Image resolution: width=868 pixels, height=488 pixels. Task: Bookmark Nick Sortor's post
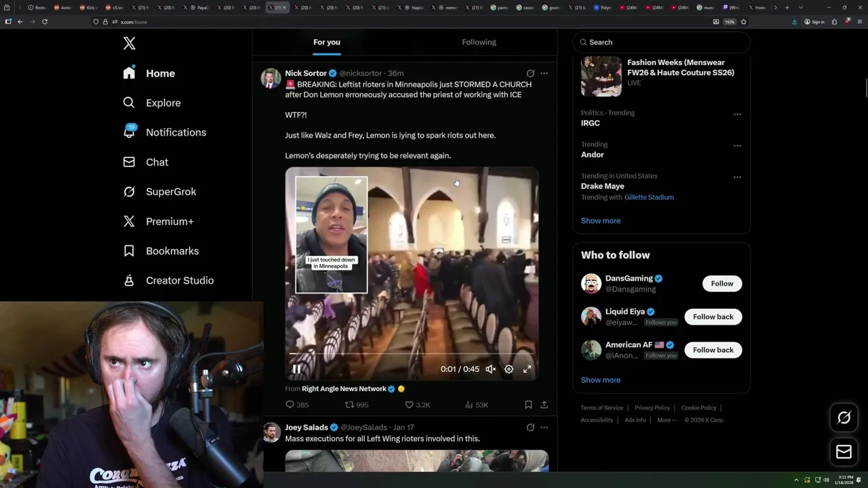click(528, 405)
